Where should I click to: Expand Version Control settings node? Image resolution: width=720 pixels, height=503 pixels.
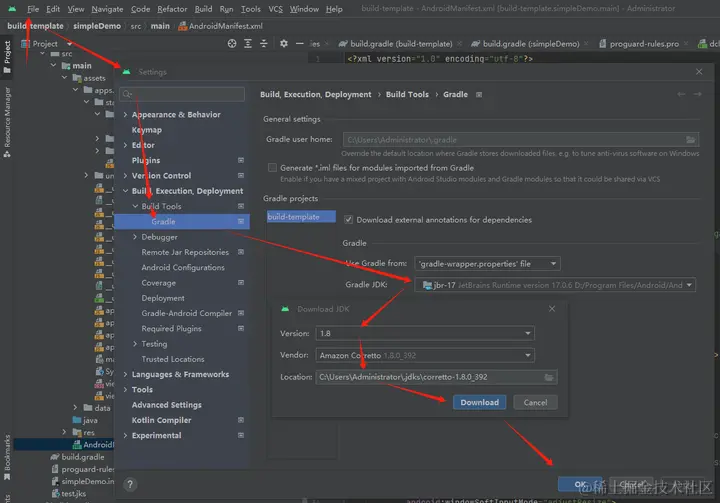tap(125, 175)
